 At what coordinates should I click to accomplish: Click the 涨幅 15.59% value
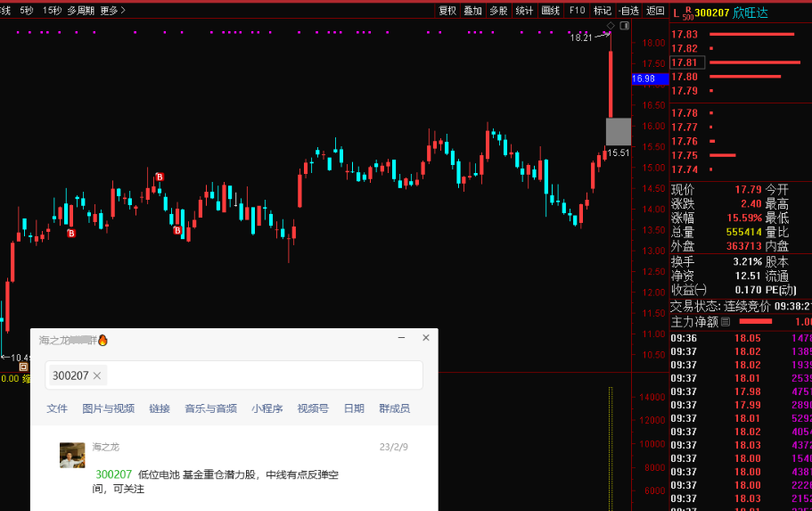(744, 218)
